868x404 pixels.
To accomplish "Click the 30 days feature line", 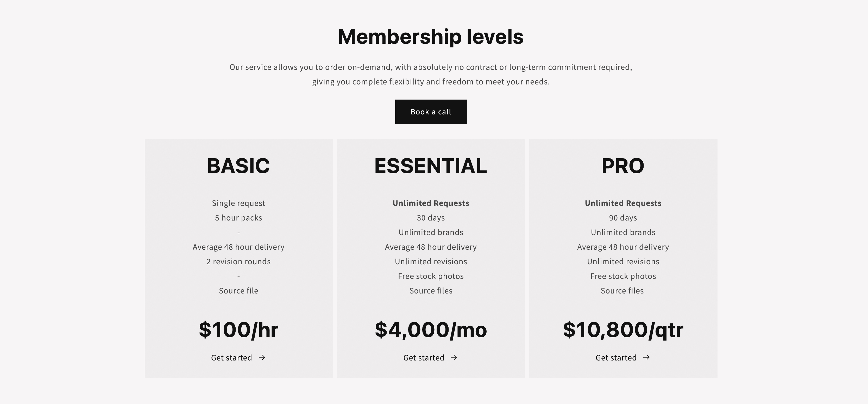I will 431,218.
